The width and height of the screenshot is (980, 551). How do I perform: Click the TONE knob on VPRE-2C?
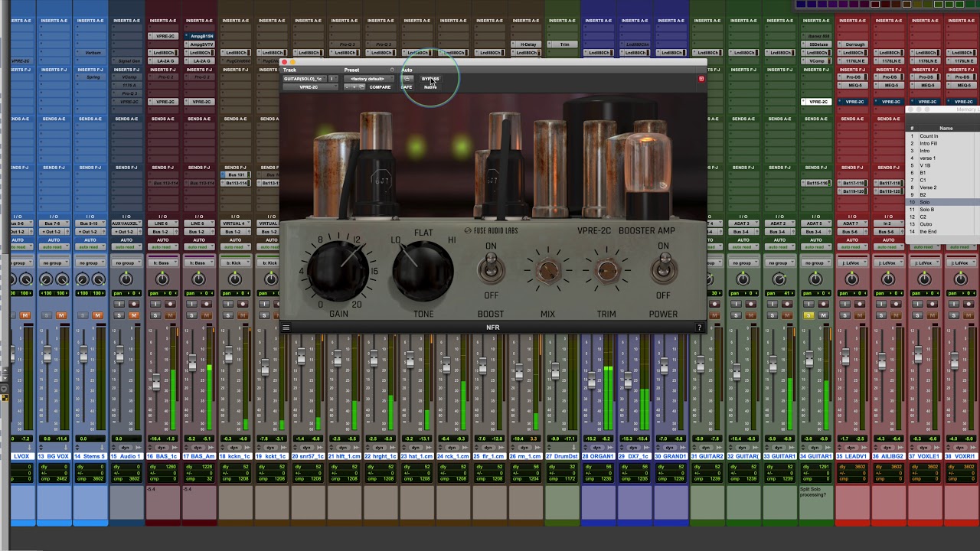coord(422,271)
